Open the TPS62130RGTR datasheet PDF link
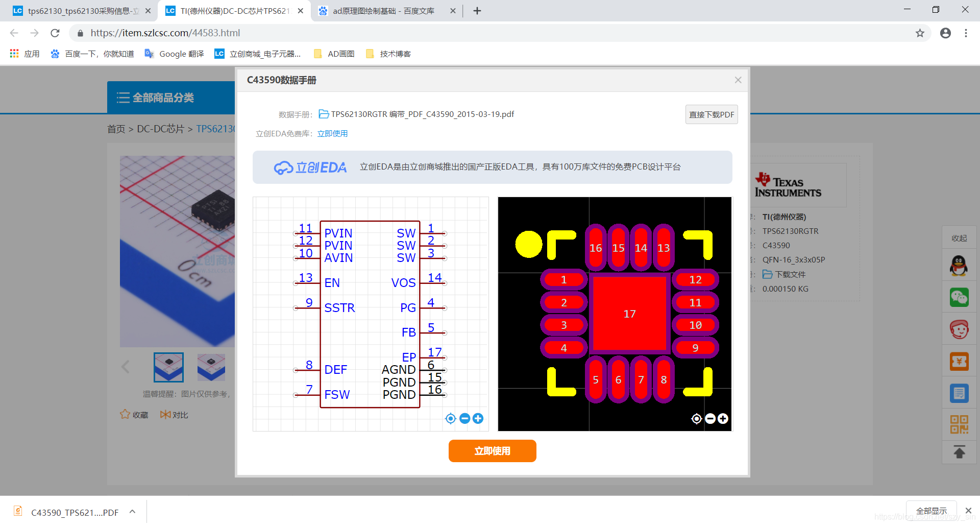 click(416, 114)
